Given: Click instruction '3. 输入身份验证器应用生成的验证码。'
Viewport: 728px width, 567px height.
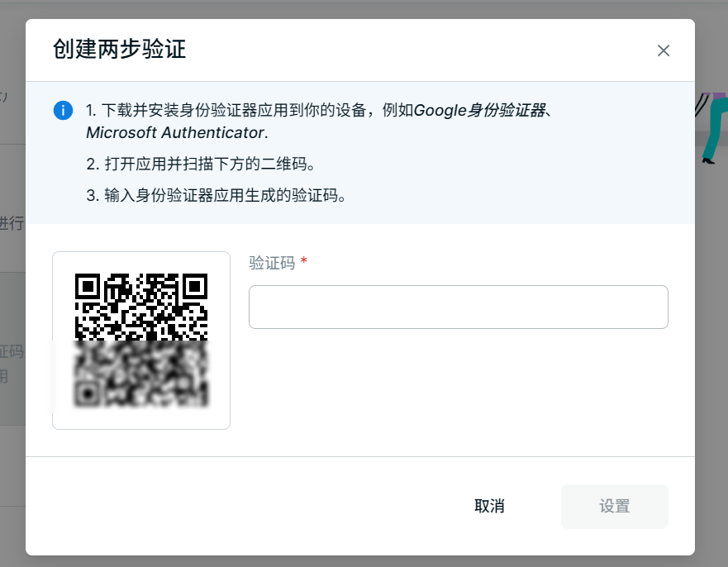Looking at the screenshot, I should 216,195.
